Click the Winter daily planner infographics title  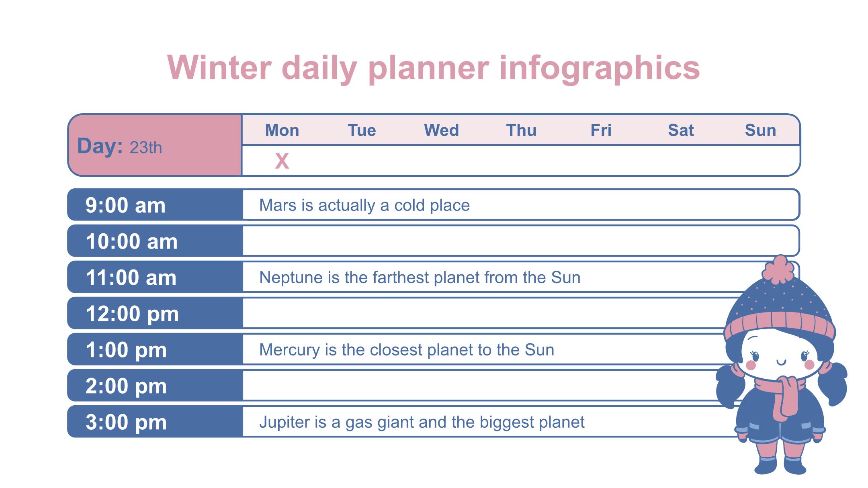(x=433, y=67)
